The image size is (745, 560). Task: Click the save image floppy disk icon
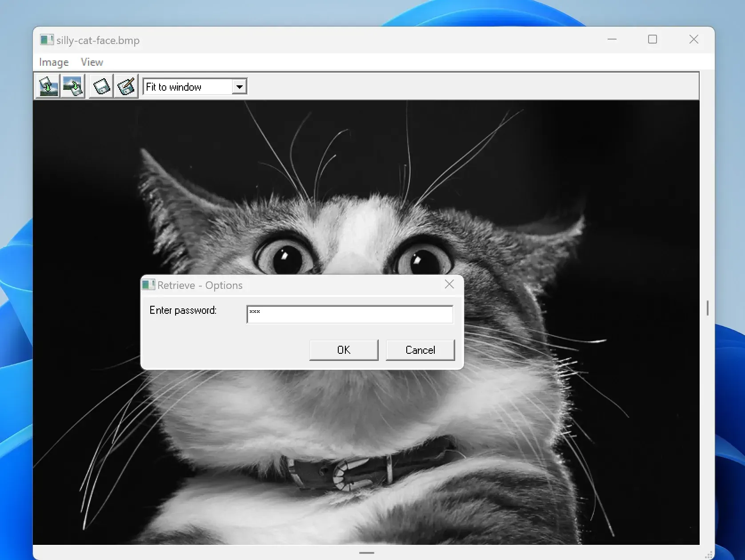tap(101, 86)
